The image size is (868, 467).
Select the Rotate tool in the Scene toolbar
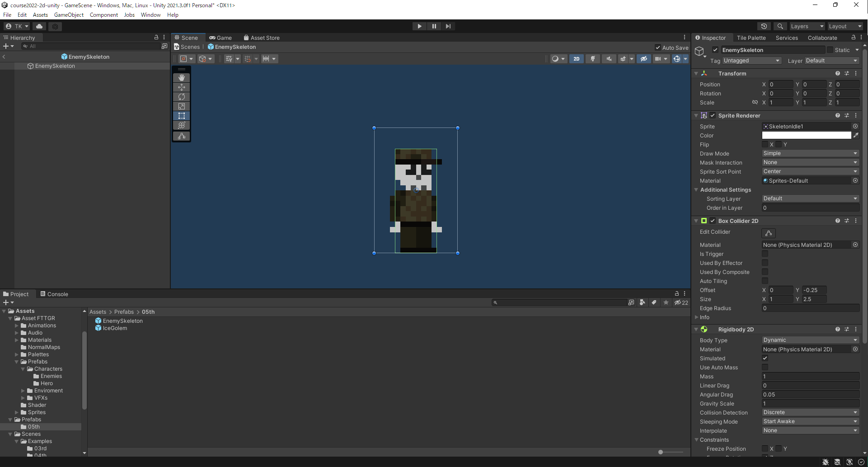point(182,97)
